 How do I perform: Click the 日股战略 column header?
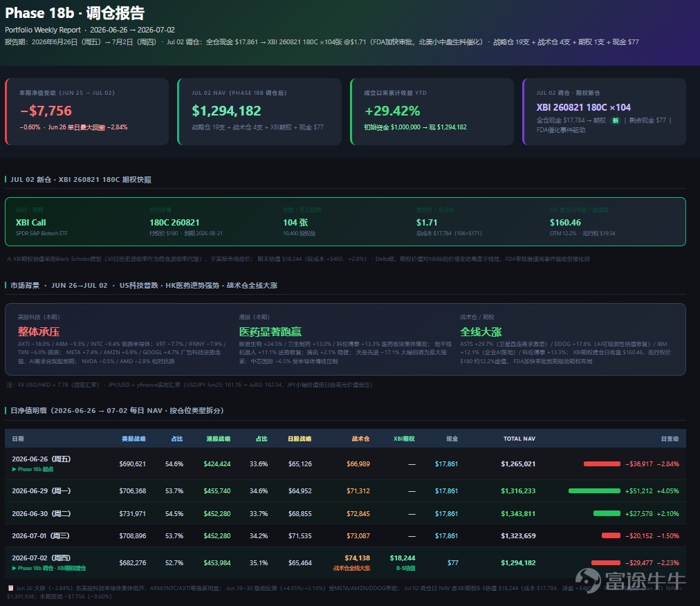coord(300,439)
